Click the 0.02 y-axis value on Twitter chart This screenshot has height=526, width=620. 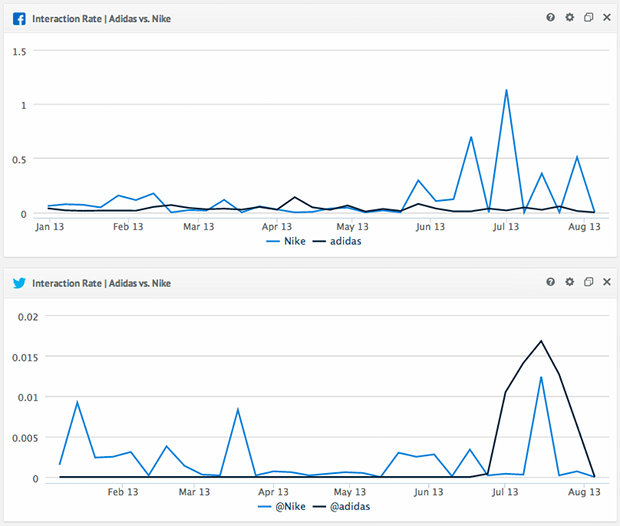[x=28, y=317]
